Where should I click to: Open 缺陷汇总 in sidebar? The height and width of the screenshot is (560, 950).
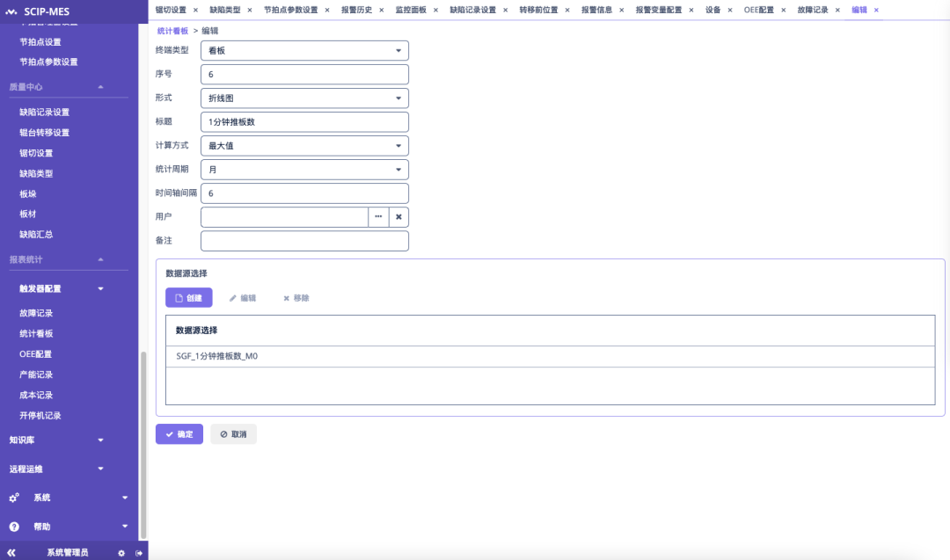coord(36,235)
